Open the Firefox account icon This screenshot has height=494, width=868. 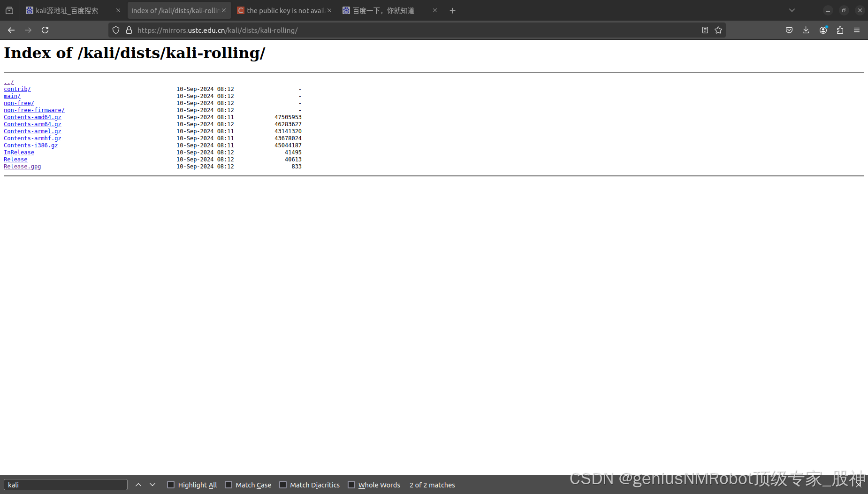coord(822,30)
